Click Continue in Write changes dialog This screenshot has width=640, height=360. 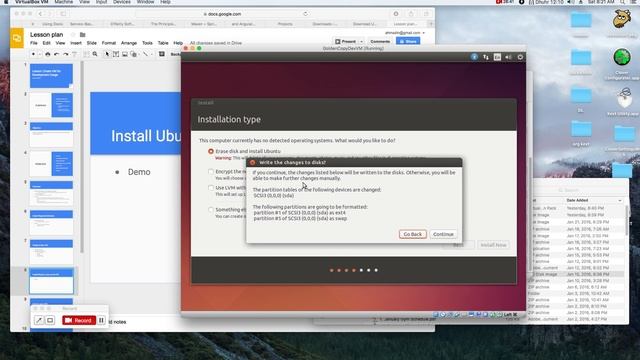[443, 234]
